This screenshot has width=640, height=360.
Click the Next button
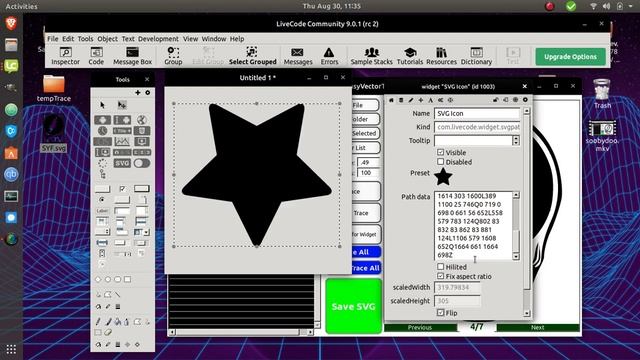click(538, 327)
